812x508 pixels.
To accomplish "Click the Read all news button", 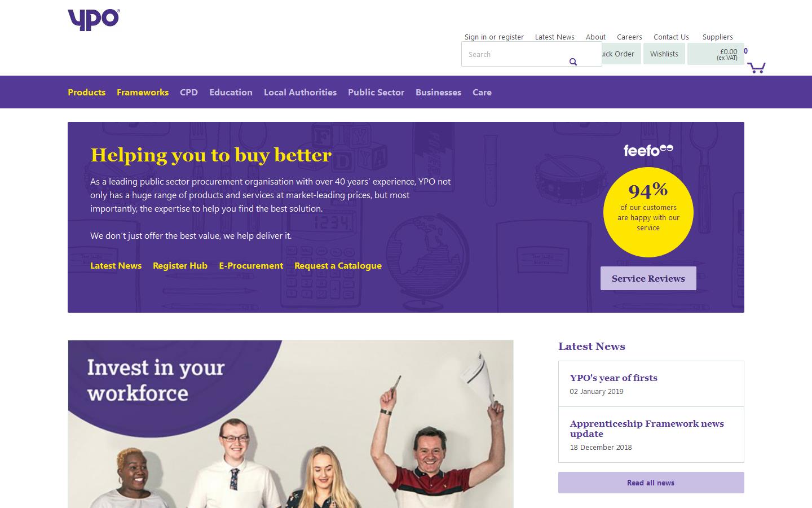I will (x=651, y=483).
